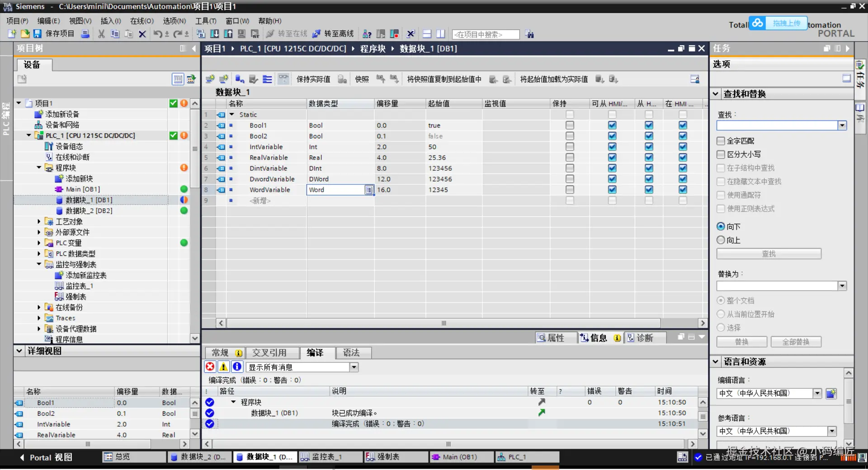This screenshot has height=470, width=868.
Task: Click the print icon in main toolbar
Action: coord(85,34)
